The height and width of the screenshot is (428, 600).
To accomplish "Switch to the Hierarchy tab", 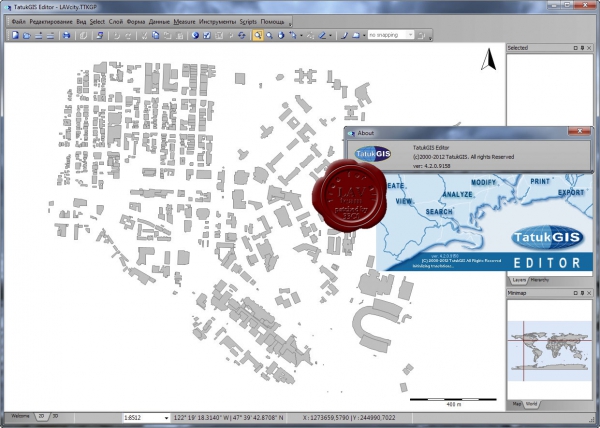I will (540, 280).
